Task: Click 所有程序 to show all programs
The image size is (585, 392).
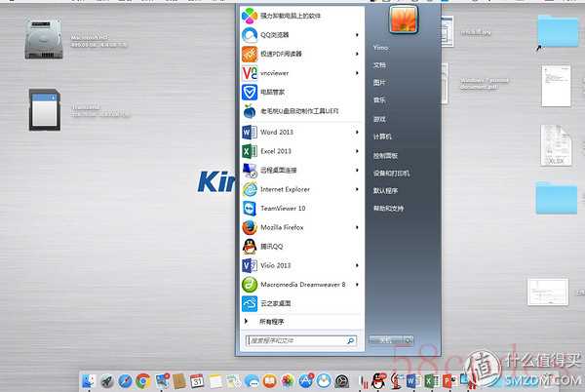Action: (x=272, y=321)
